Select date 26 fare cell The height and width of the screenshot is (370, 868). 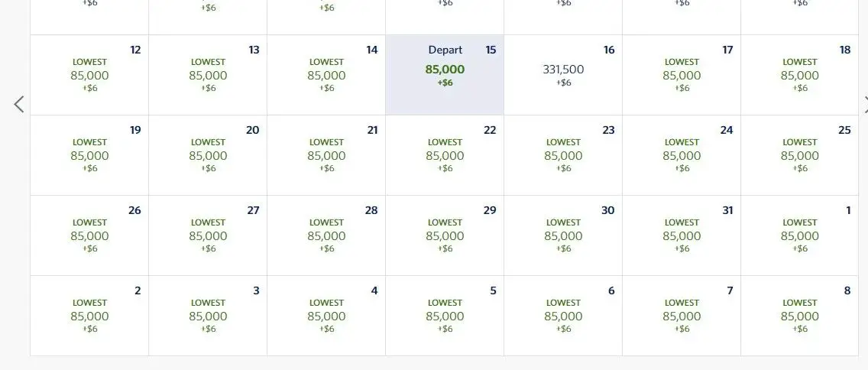point(89,235)
